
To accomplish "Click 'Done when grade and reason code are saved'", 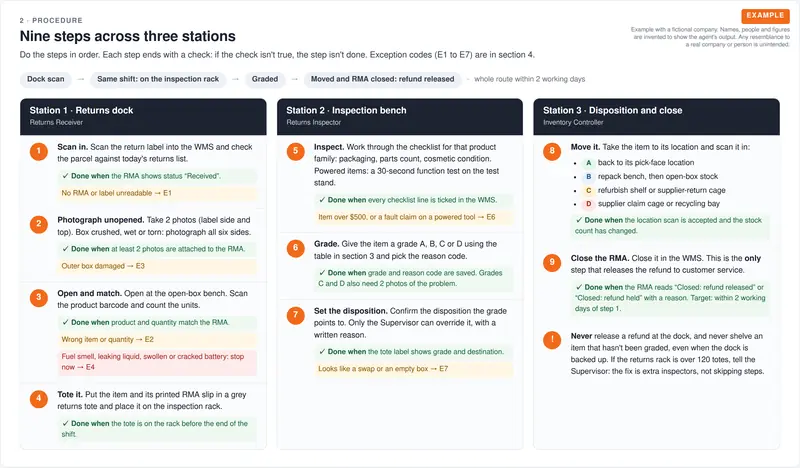I will [x=414, y=278].
